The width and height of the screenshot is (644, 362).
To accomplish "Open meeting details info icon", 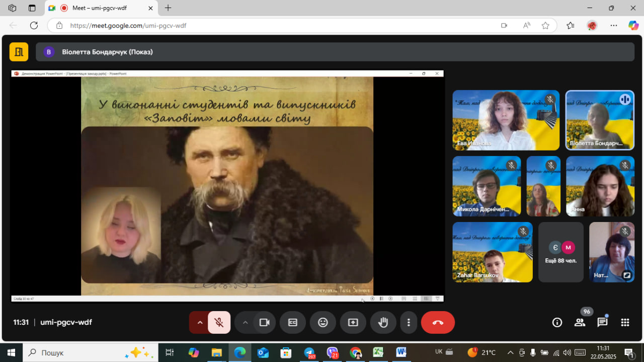I will (557, 323).
